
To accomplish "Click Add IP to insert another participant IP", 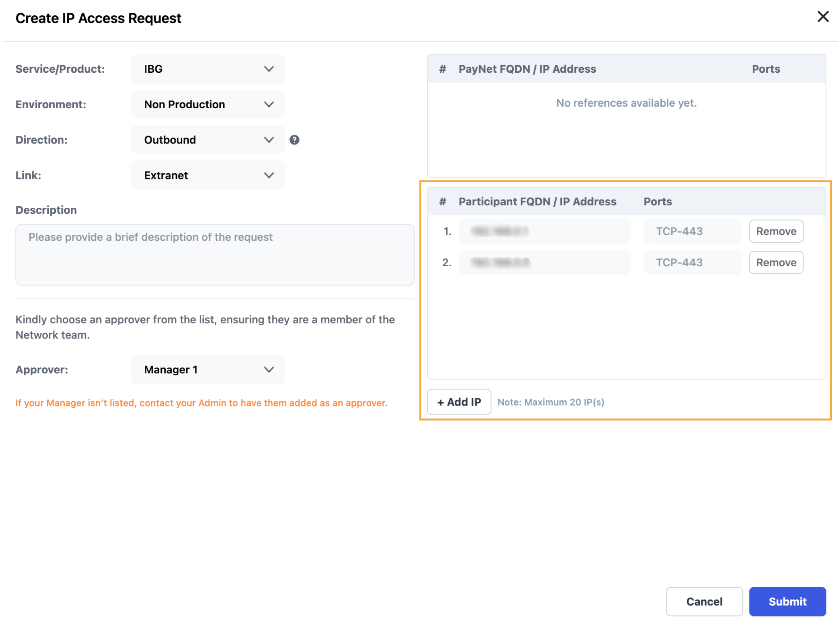I will click(x=459, y=402).
